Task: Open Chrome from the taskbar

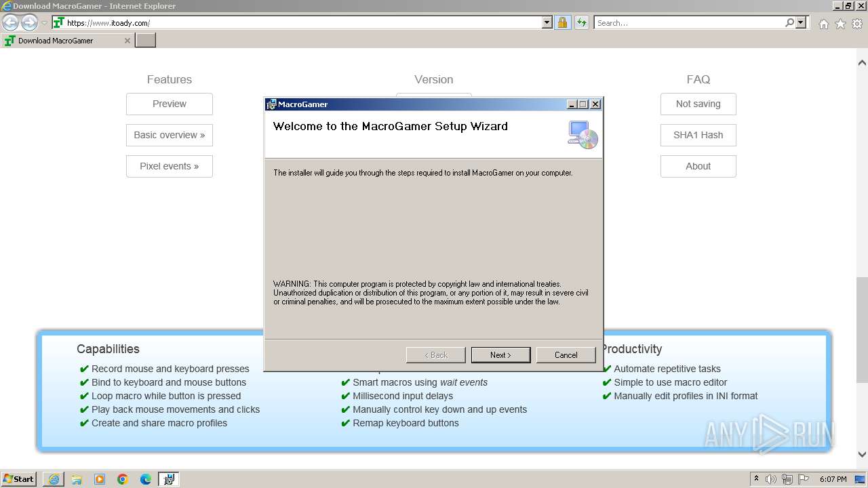Action: [x=123, y=479]
